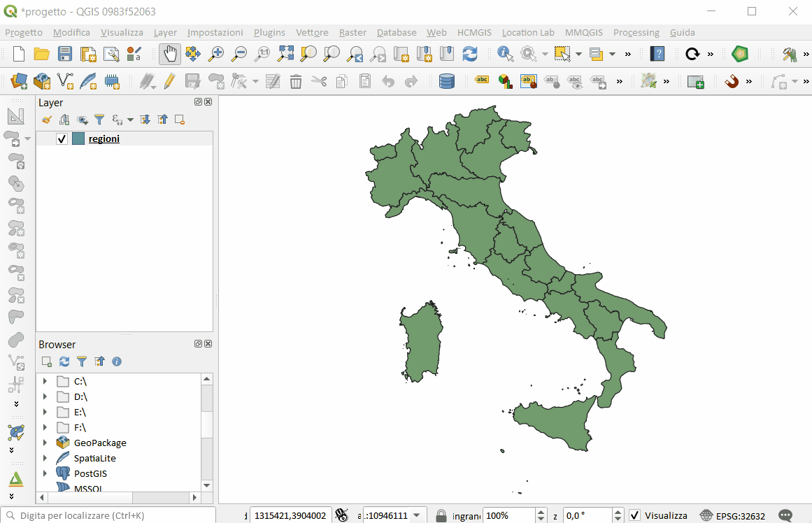This screenshot has width=812, height=523.
Task: Uncheck the regioni layer visibility checkbox
Action: pyautogui.click(x=62, y=139)
